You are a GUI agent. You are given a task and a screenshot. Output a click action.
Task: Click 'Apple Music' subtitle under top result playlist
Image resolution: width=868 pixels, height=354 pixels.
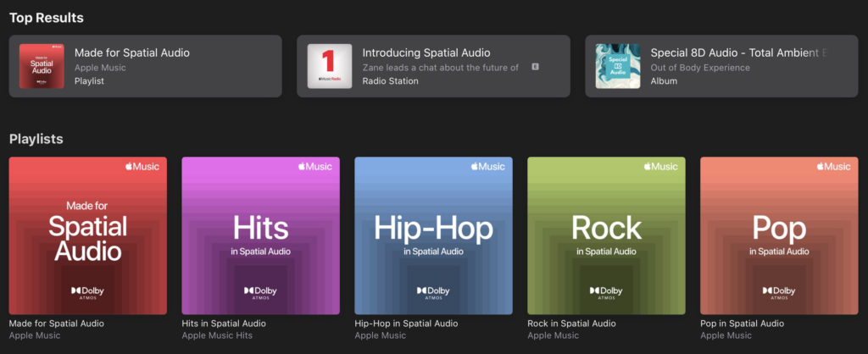point(100,68)
